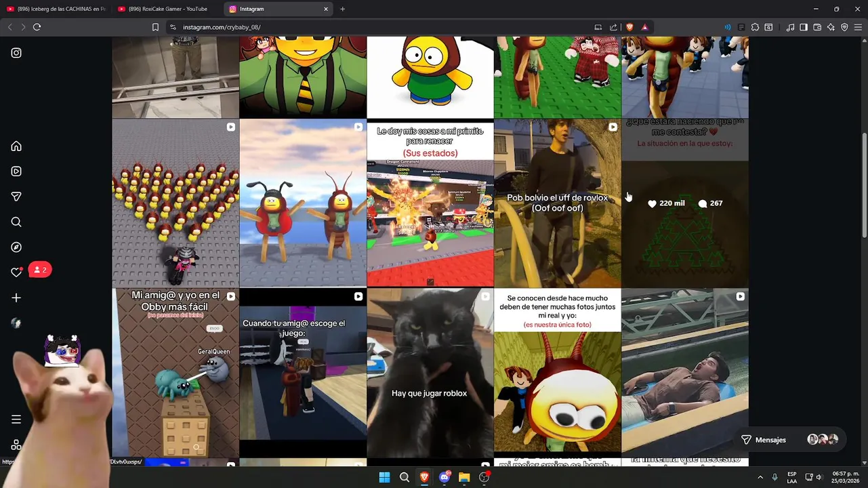This screenshot has height=488, width=868.
Task: Open post with two ladybug characters by sea
Action: coord(303,203)
